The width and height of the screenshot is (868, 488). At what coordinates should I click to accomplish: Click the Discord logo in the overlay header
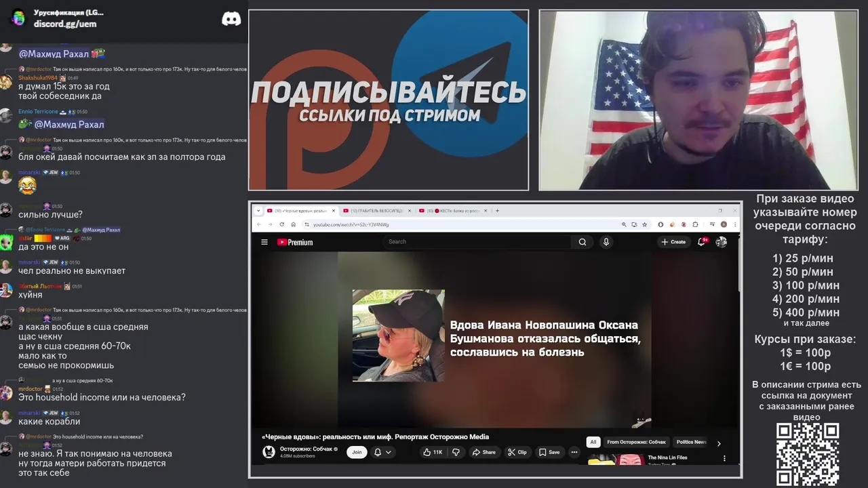[231, 19]
